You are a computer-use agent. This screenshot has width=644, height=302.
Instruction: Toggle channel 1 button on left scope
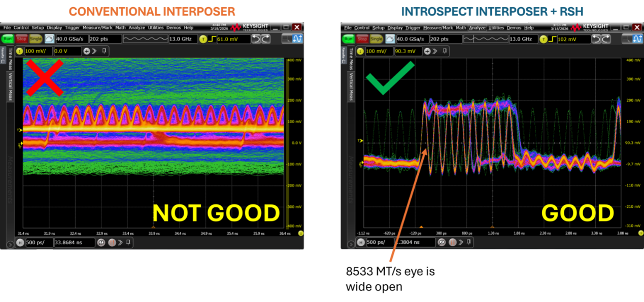tap(19, 51)
